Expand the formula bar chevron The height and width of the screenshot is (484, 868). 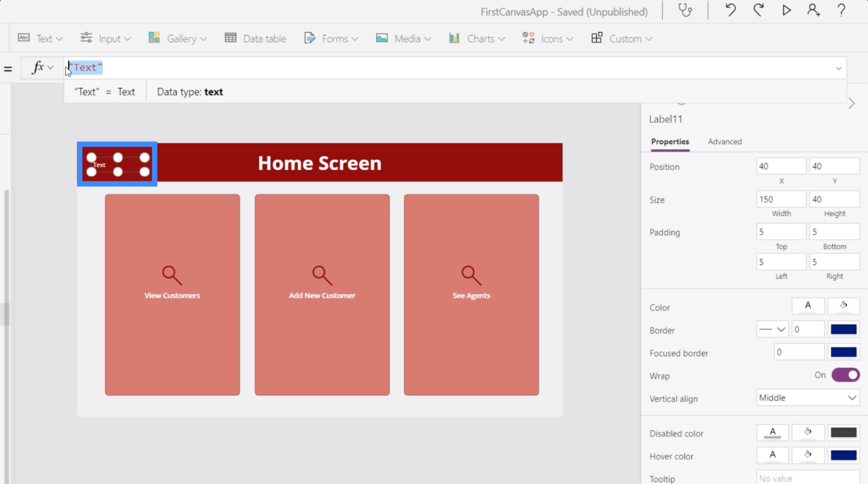[838, 68]
